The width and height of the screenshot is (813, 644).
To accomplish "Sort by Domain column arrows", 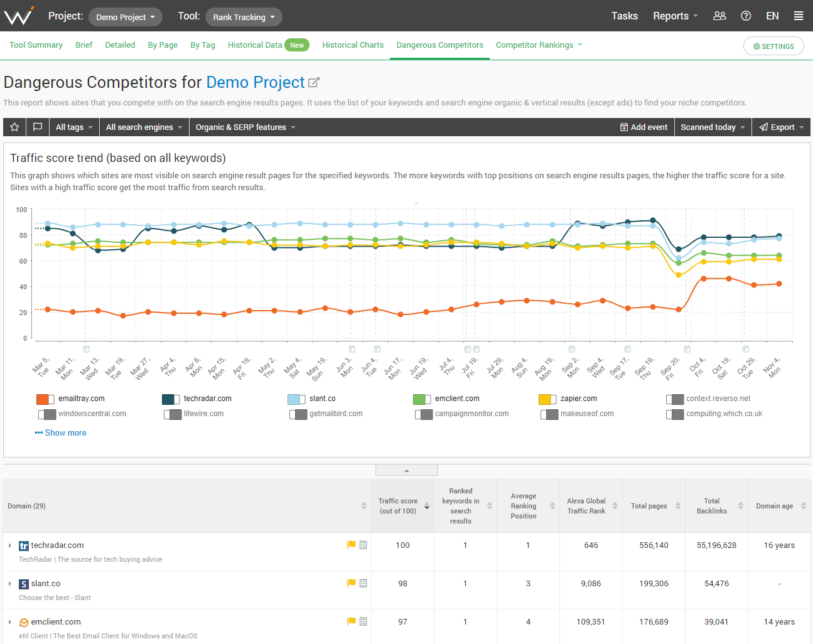I will [364, 506].
